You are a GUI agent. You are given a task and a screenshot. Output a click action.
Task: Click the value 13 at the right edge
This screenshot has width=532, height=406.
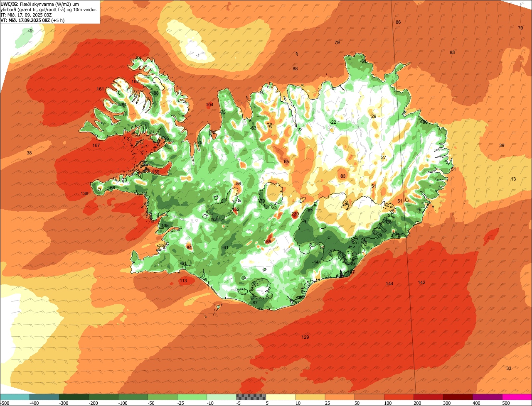point(513,179)
